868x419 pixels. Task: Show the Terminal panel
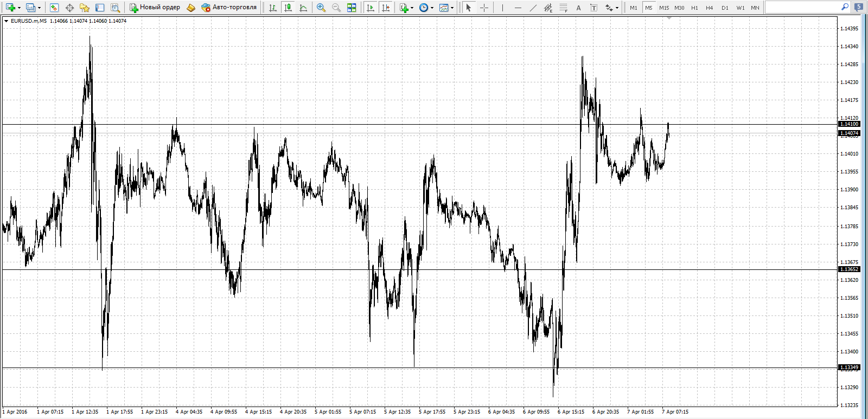click(100, 8)
